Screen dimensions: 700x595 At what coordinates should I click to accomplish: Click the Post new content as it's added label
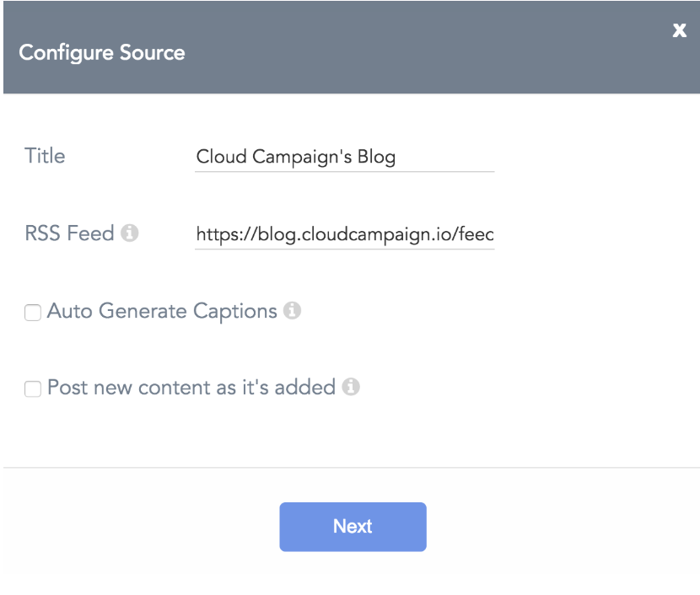point(191,387)
